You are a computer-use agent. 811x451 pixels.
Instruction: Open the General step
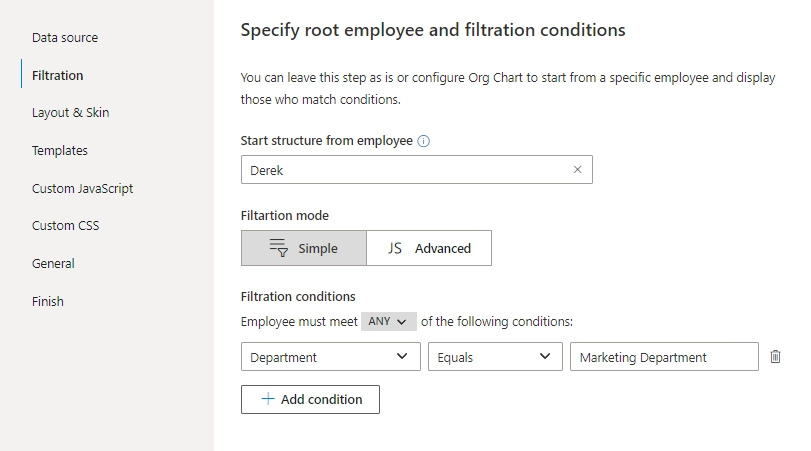(x=53, y=264)
